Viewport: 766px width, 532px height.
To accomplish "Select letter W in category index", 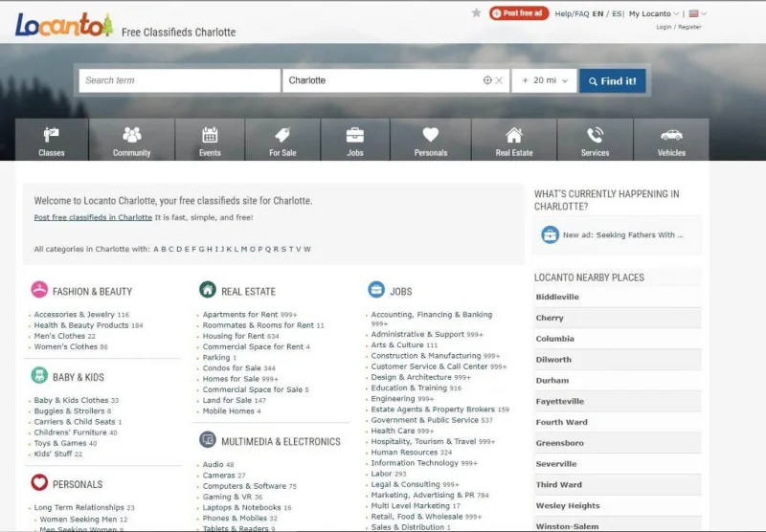I will [x=307, y=249].
